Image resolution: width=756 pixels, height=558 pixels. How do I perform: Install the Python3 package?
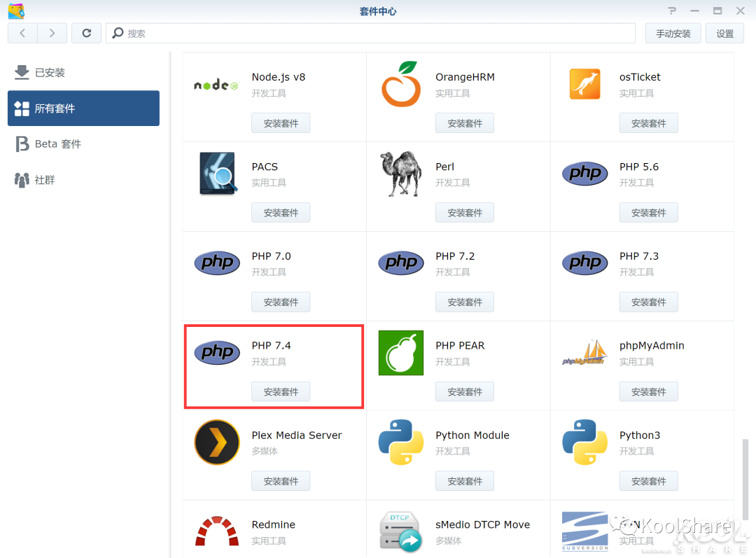tap(648, 481)
